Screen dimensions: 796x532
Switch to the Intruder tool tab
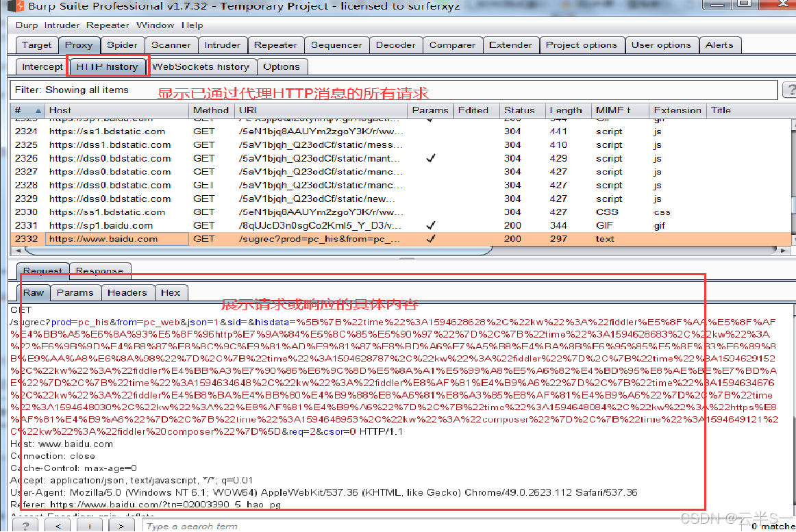click(223, 45)
